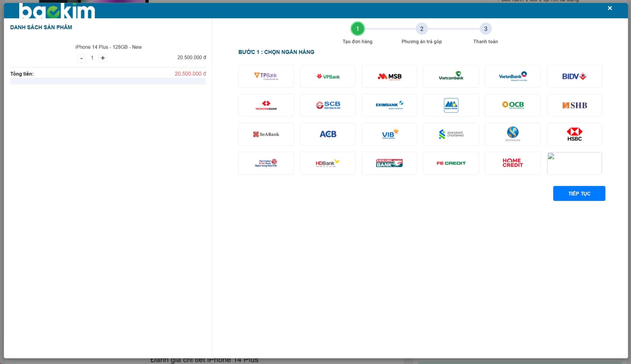Image resolution: width=631 pixels, height=364 pixels.
Task: Close the Baokim installment dialog
Action: coord(610,8)
